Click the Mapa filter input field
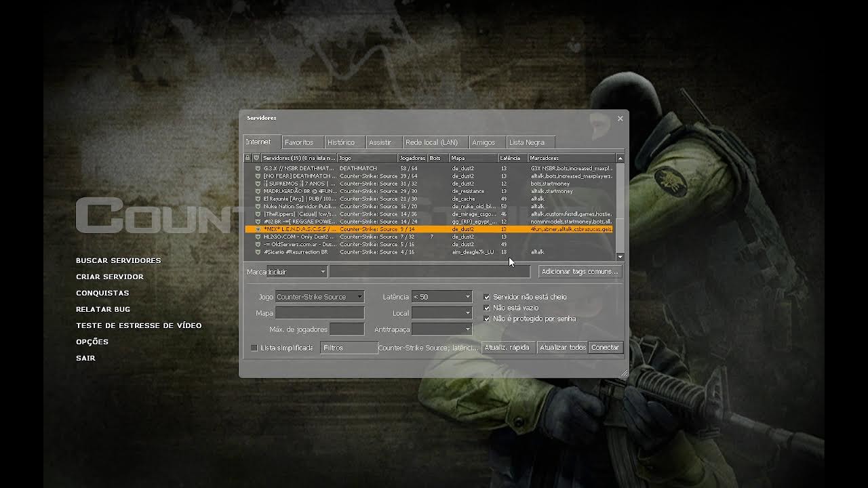This screenshot has width=868, height=488. [x=319, y=313]
